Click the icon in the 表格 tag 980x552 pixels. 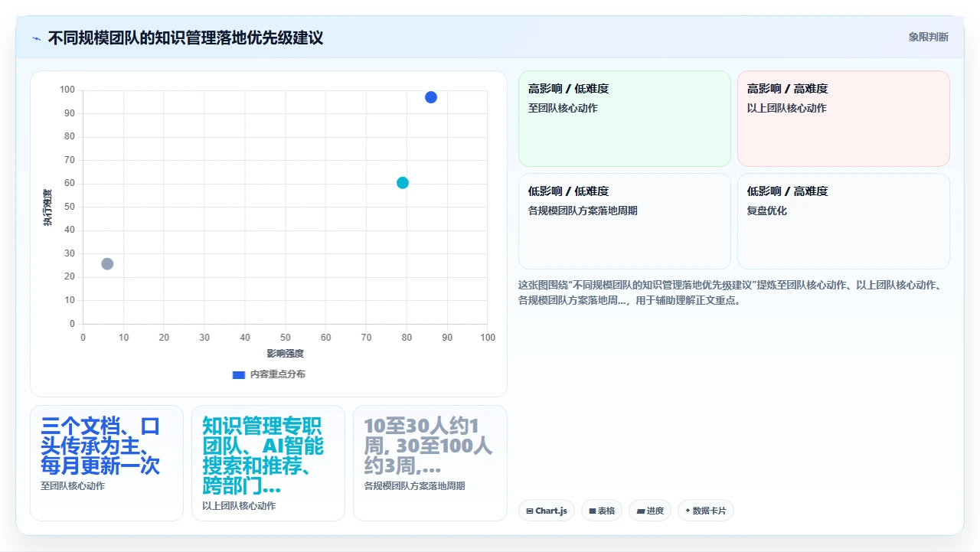[x=593, y=511]
